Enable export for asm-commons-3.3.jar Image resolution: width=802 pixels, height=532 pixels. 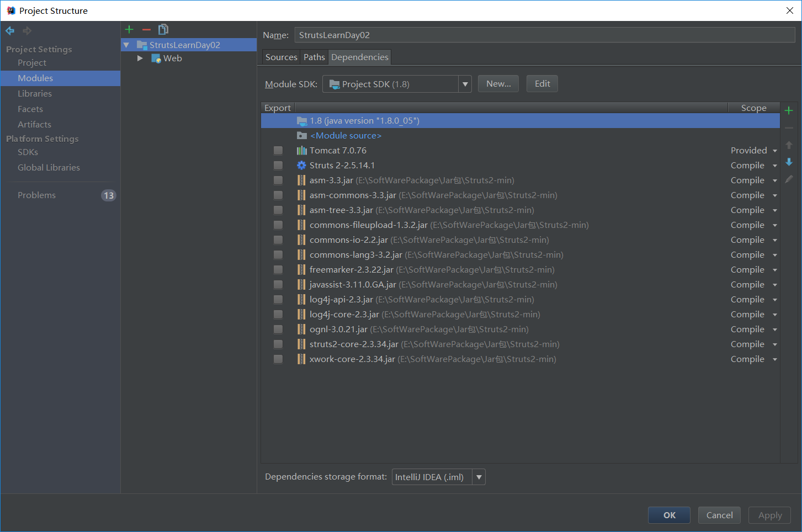pyautogui.click(x=278, y=195)
